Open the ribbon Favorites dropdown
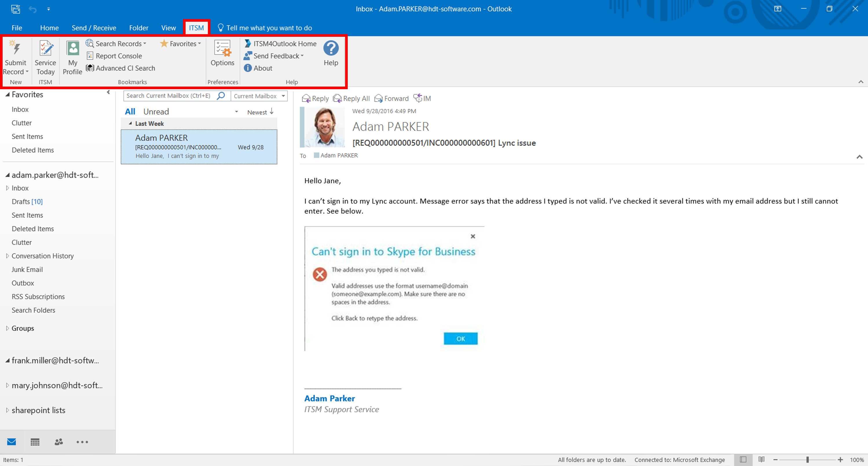Screen dimensions: 868x466 coord(181,43)
